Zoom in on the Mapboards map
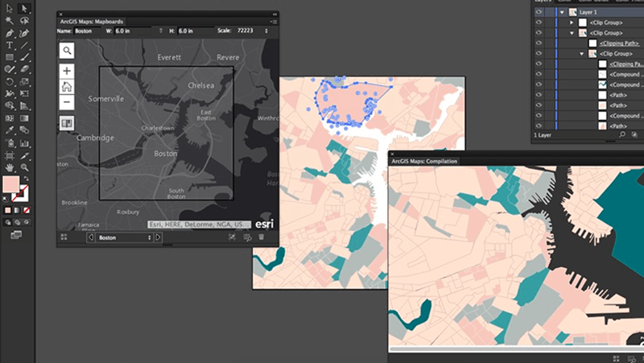 (x=67, y=71)
